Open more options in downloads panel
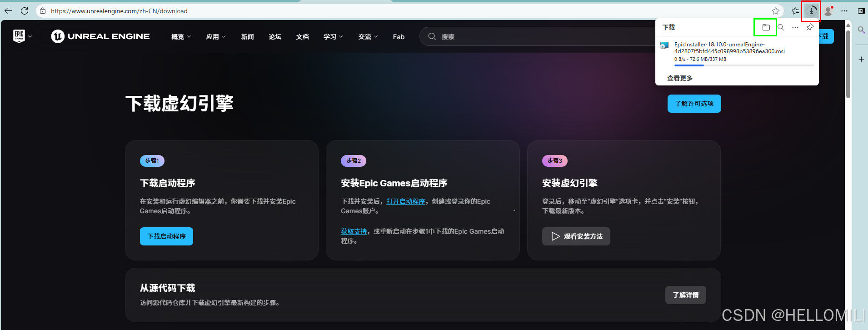 795,27
